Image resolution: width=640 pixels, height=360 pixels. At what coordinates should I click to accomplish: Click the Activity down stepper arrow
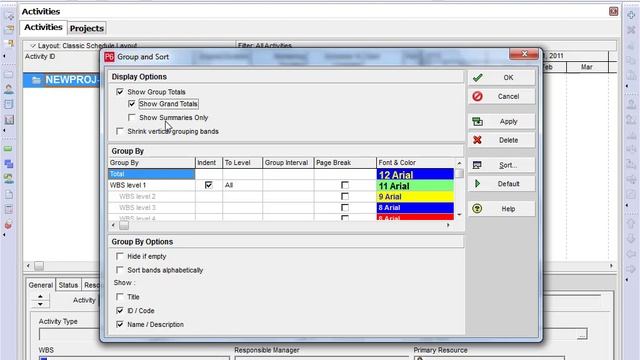[x=40, y=304]
